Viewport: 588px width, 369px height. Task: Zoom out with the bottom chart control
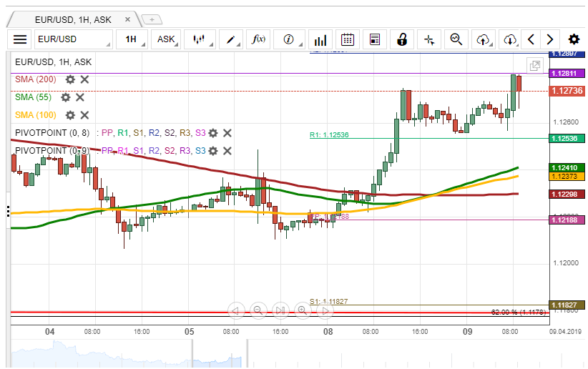258,310
